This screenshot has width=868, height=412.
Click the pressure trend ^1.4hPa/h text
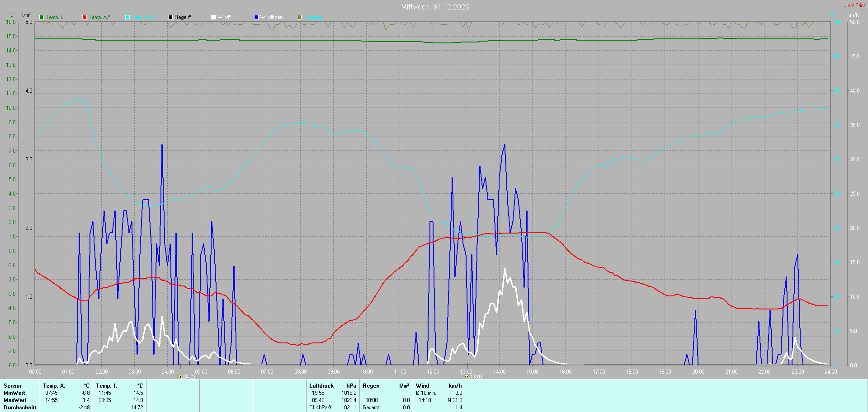(x=321, y=407)
